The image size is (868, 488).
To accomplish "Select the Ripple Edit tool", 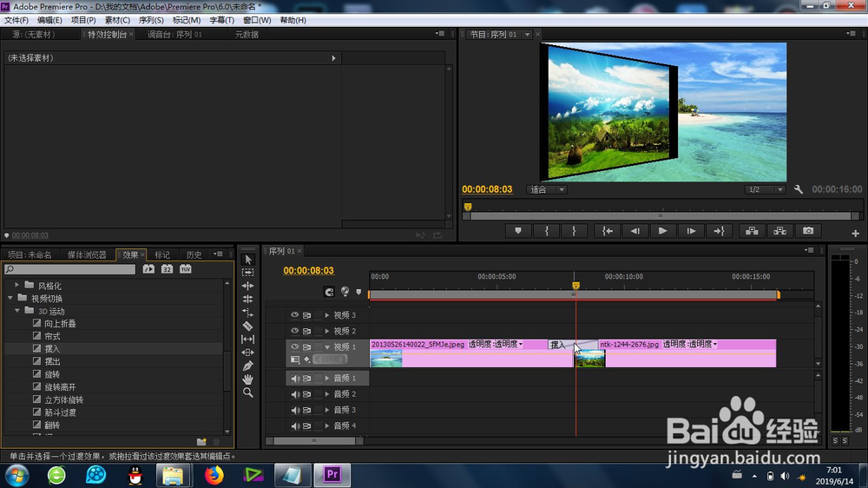I will pos(248,286).
